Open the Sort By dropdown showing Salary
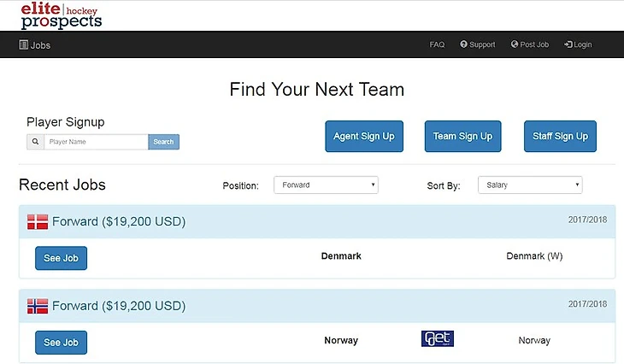Screen dimensions: 624x364 coord(530,185)
